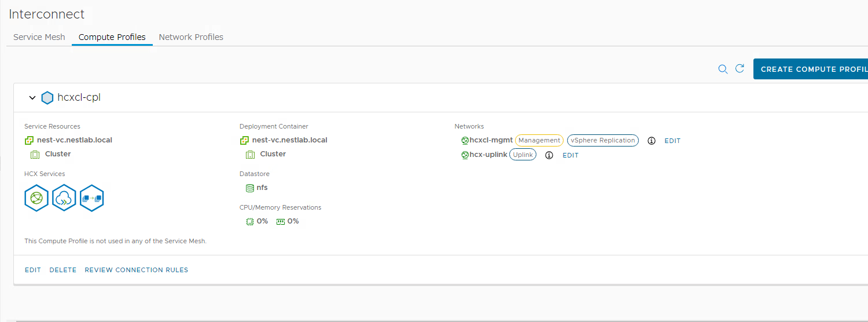Open the Service Mesh tab
The image size is (868, 322).
pos(39,37)
